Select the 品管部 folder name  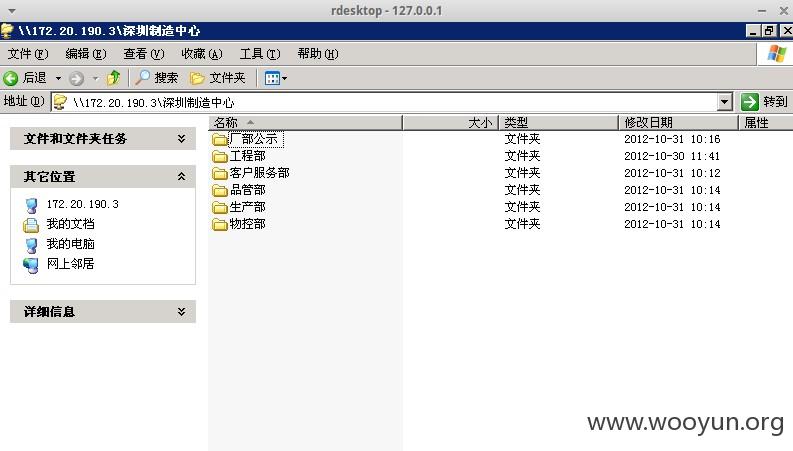click(247, 190)
